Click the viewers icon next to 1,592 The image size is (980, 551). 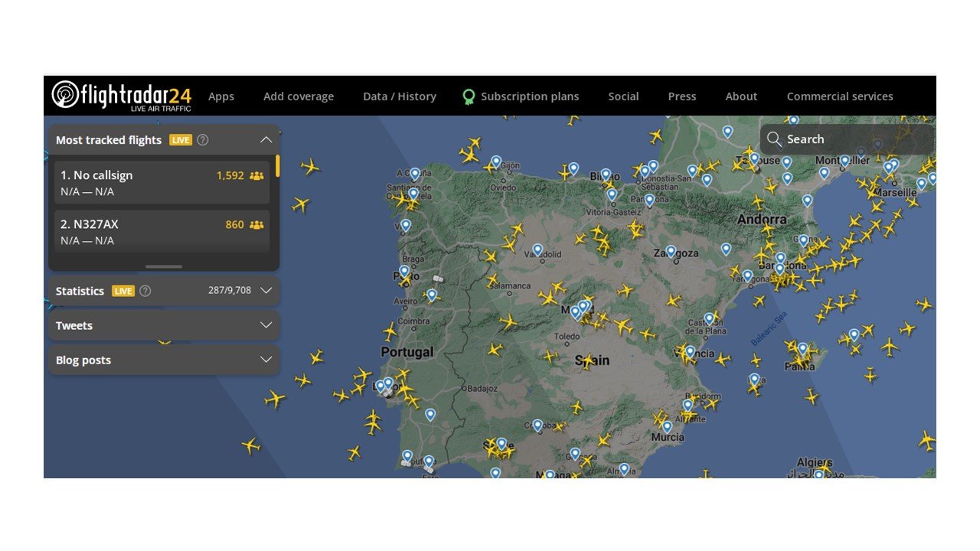[256, 175]
